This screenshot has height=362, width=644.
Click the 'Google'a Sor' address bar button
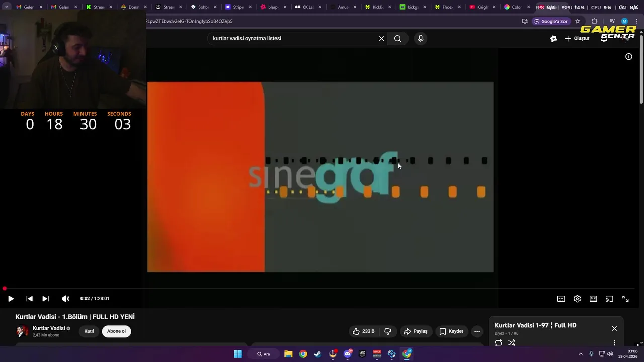551,21
